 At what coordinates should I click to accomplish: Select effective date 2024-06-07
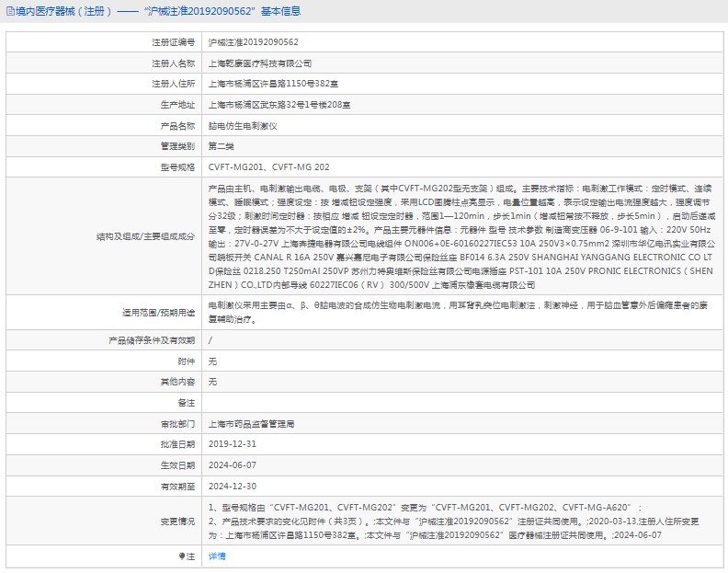(233, 465)
